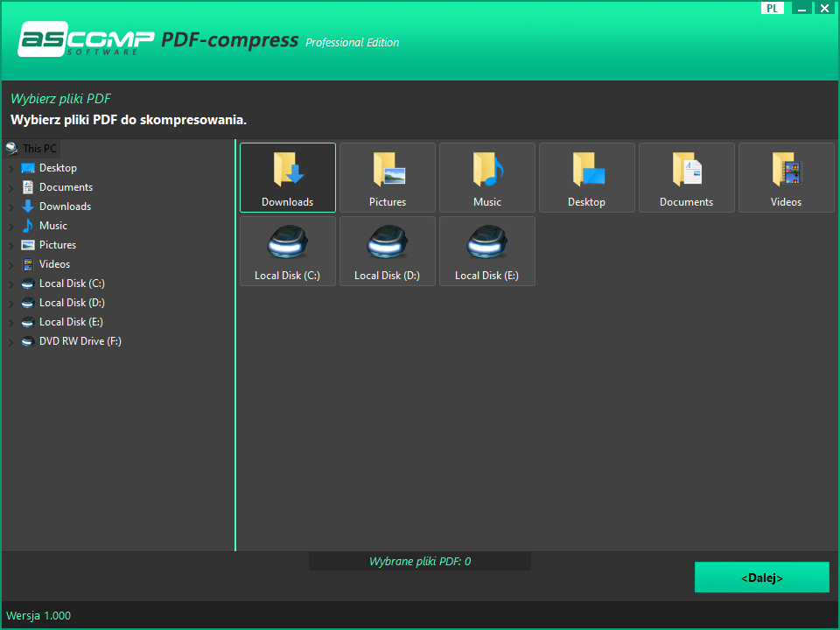840x630 pixels.
Task: Minimize the PDF-compress window
Action: click(x=801, y=8)
